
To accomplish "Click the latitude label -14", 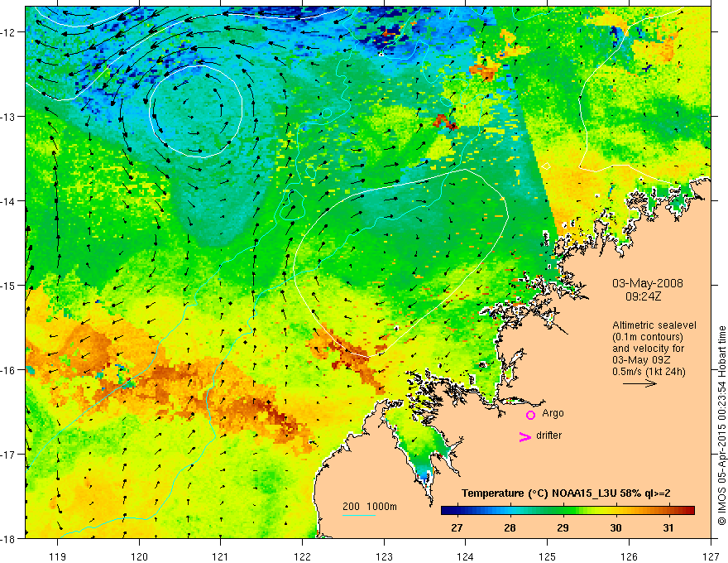I will tap(9, 200).
